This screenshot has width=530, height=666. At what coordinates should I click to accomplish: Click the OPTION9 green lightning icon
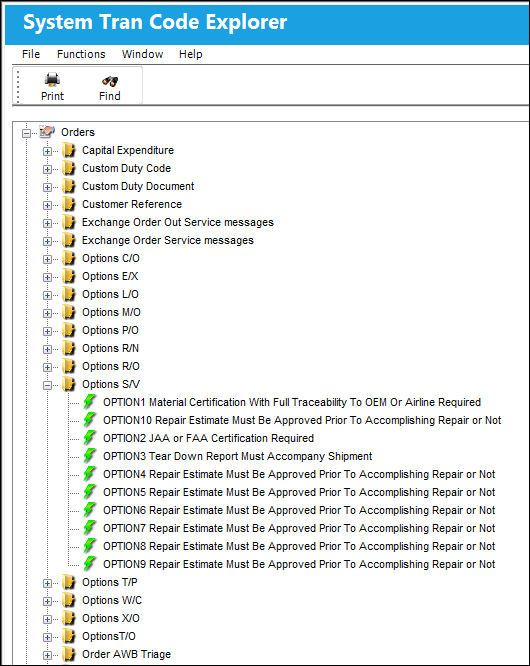[90, 564]
